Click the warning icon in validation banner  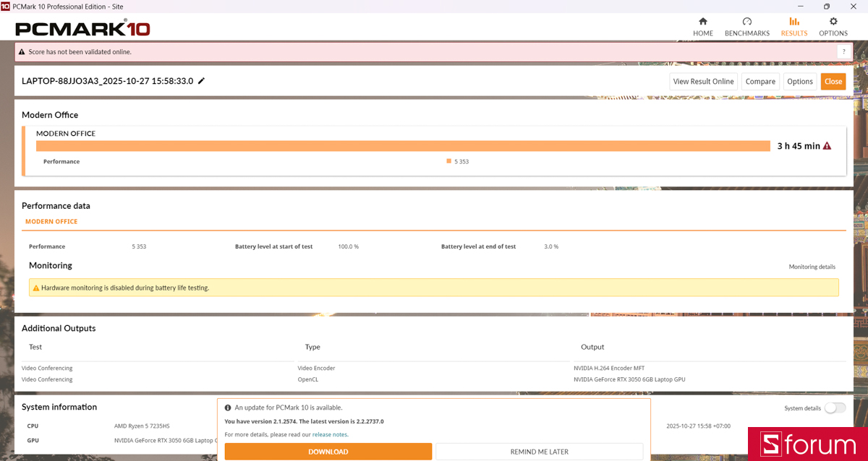[22, 52]
